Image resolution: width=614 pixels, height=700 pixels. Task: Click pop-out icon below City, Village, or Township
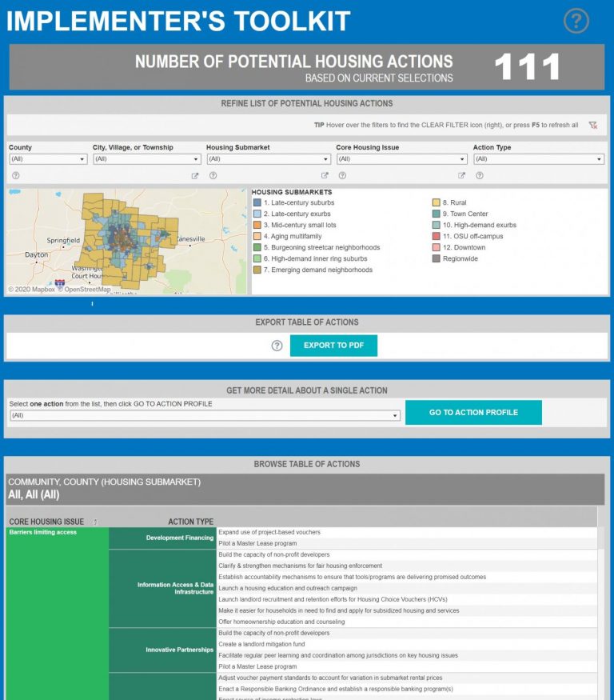[195, 176]
